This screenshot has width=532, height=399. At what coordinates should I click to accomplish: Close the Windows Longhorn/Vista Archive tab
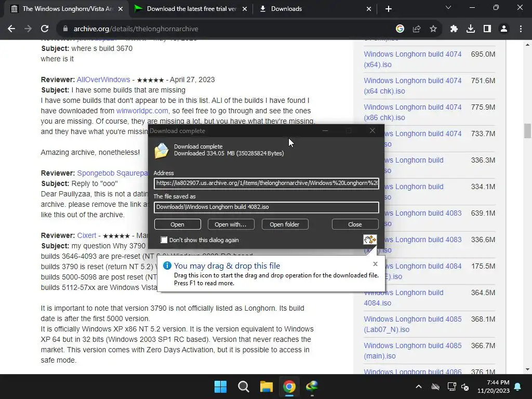point(121,9)
